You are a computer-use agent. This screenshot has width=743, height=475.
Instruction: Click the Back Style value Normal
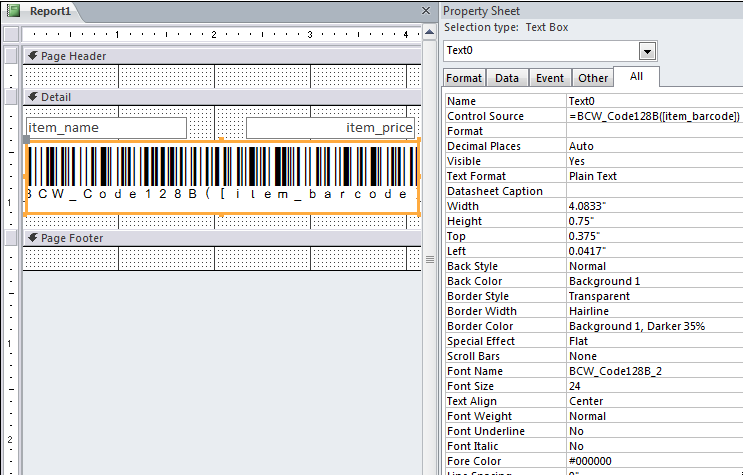coord(655,266)
